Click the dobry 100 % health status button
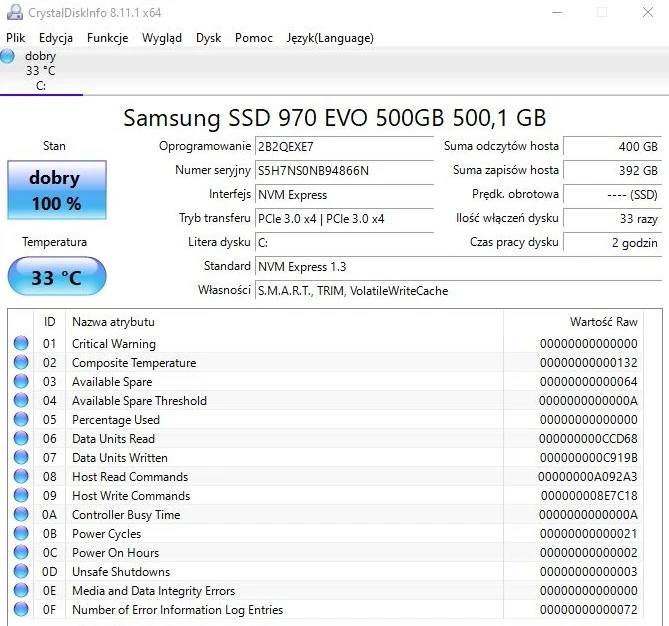The image size is (669, 626). click(55, 190)
